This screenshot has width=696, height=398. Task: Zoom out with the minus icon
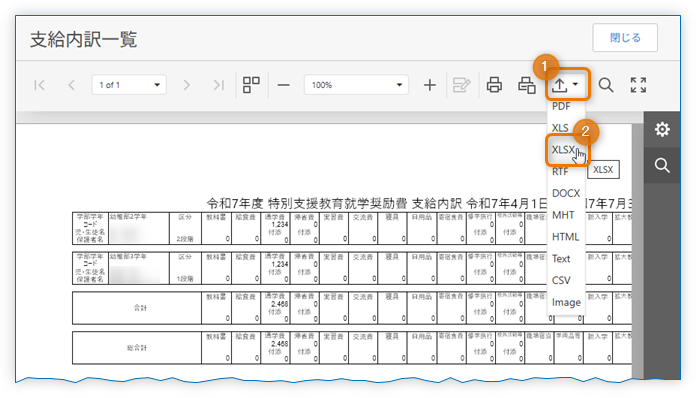click(x=284, y=85)
